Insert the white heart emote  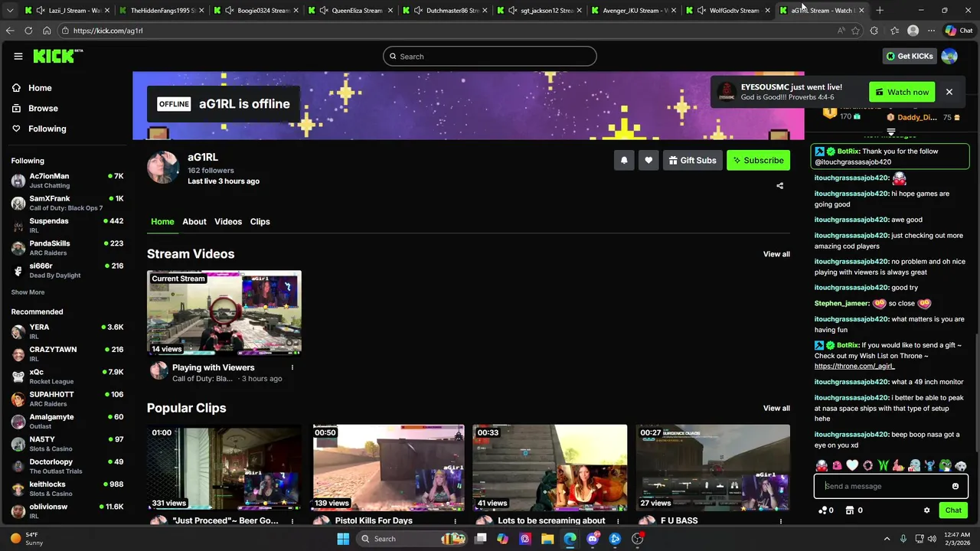pyautogui.click(x=852, y=465)
